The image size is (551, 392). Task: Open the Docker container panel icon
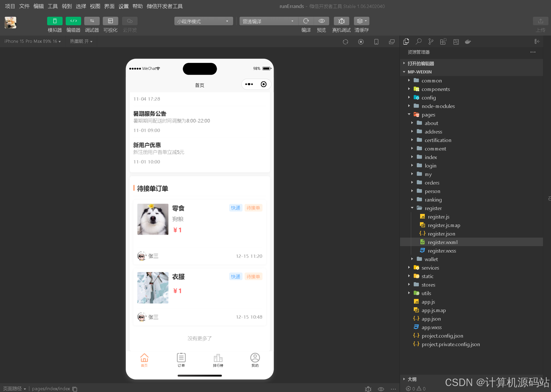tap(468, 41)
